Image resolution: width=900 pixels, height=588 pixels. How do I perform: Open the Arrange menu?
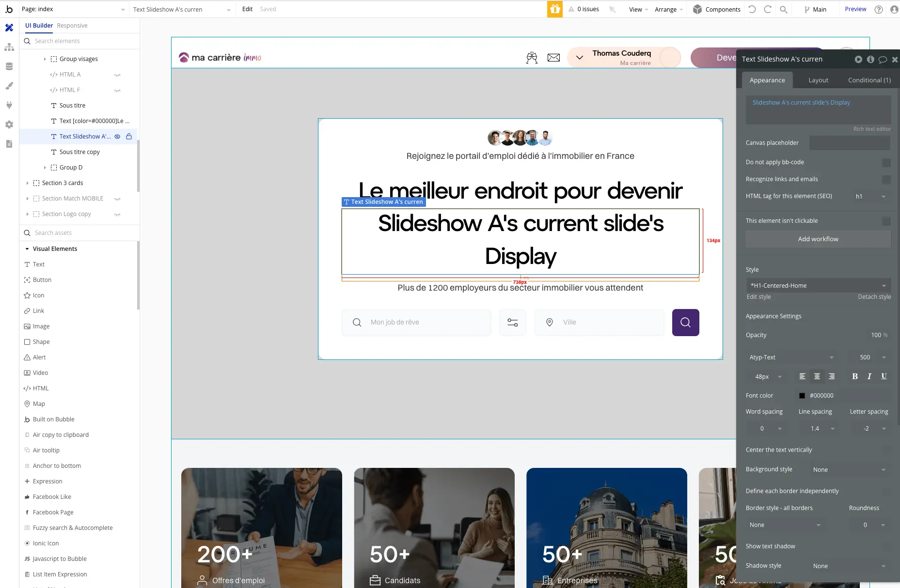[x=669, y=9]
